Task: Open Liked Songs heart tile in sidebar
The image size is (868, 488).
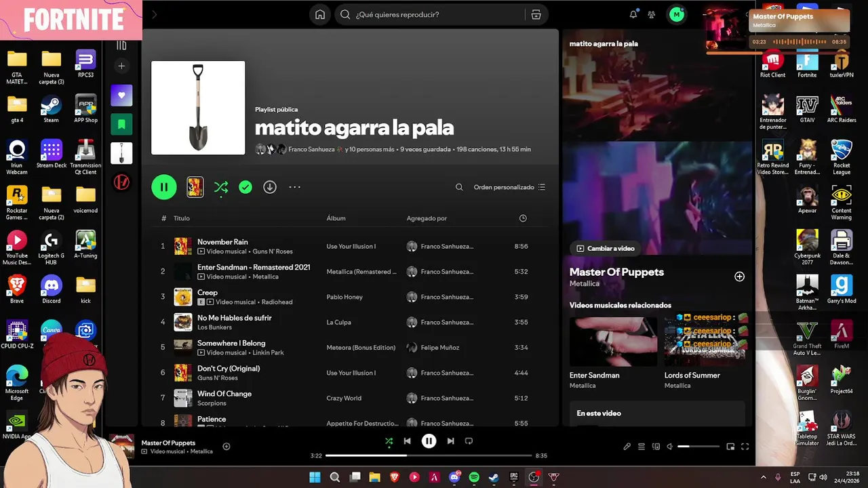Action: coord(121,96)
